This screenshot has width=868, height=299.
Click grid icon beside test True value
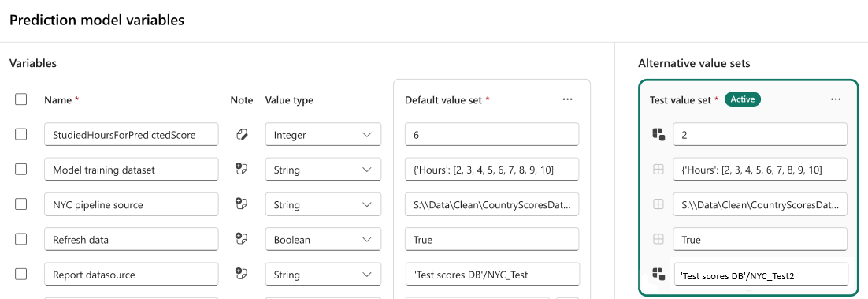tap(658, 240)
